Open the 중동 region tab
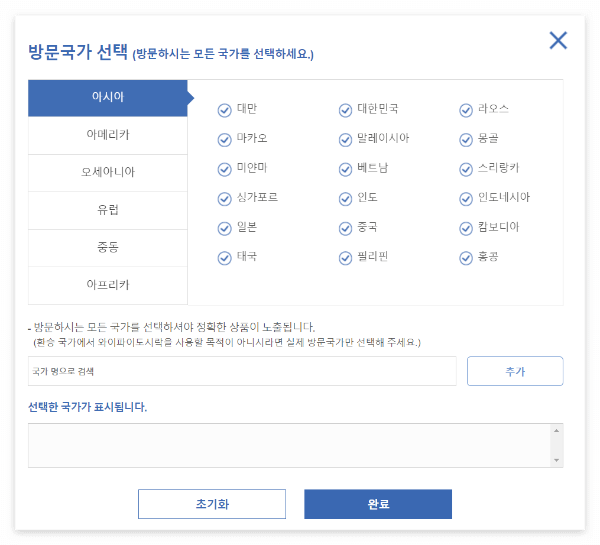 108,248
